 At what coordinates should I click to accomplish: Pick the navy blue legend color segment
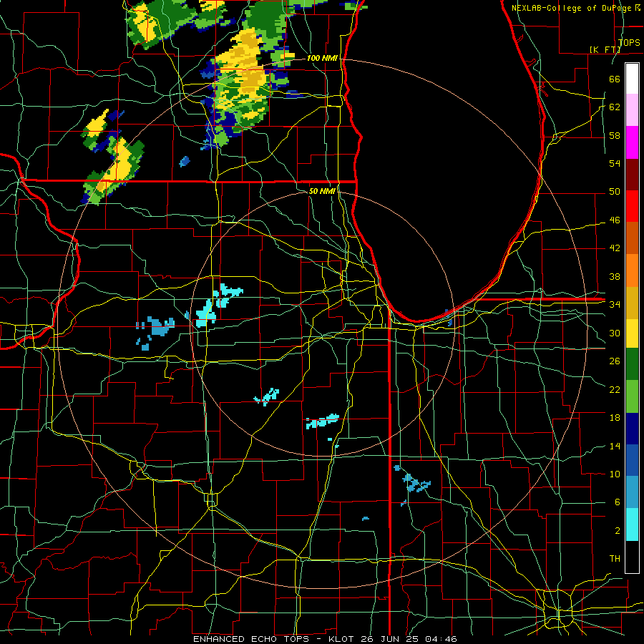[x=632, y=429]
